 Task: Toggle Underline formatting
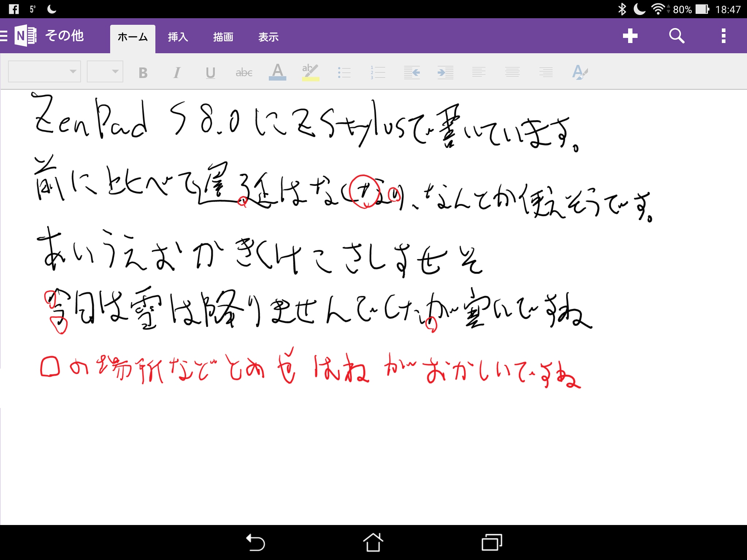210,73
